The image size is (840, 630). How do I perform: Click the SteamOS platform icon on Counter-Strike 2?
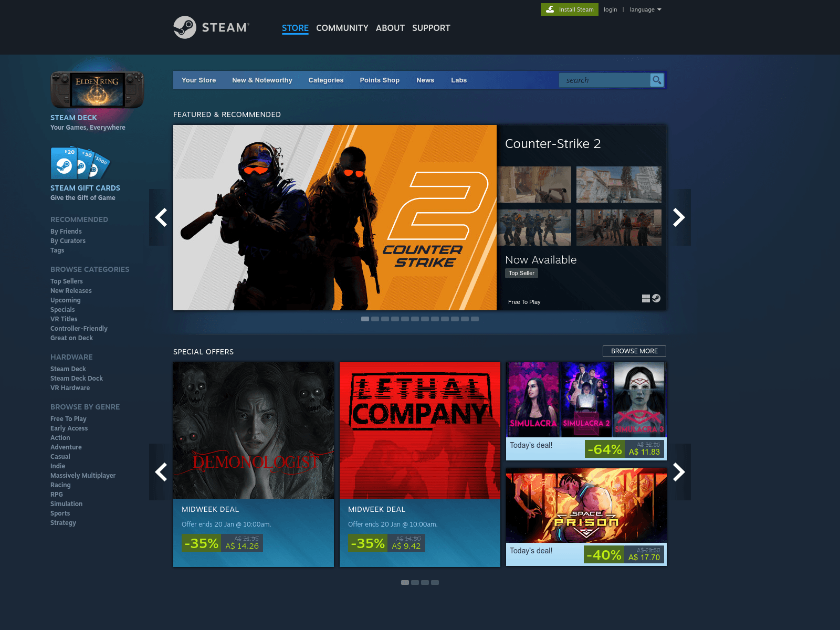coord(656,298)
